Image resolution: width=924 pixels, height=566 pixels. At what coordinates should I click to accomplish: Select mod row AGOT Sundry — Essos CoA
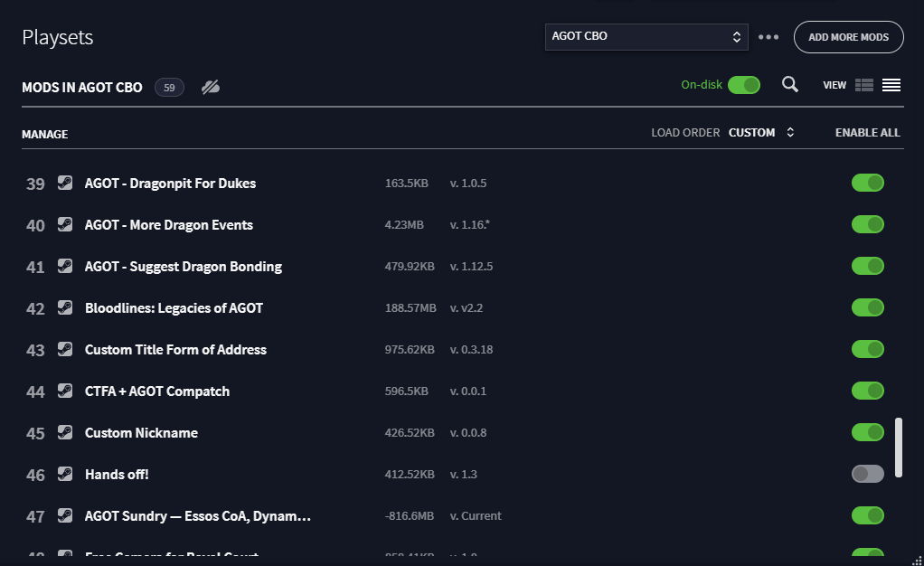click(x=463, y=515)
